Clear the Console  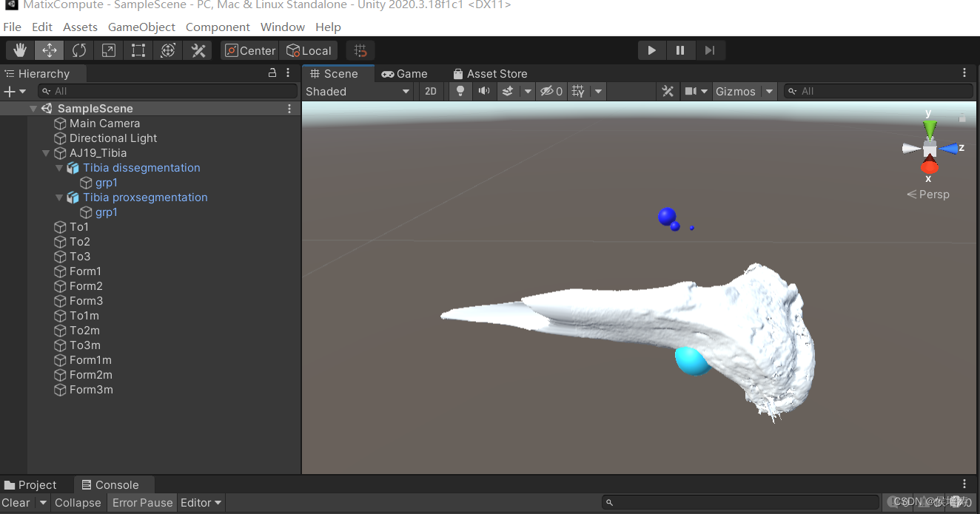(x=16, y=502)
